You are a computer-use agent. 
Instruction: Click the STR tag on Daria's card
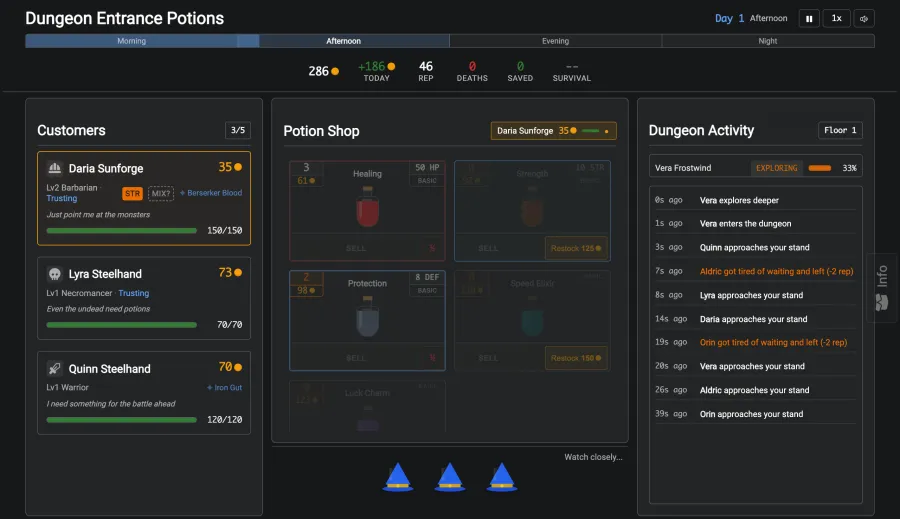132,193
